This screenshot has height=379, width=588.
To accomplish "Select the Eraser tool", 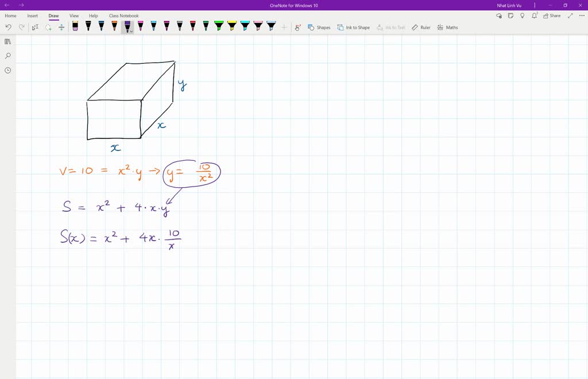I will [75, 26].
